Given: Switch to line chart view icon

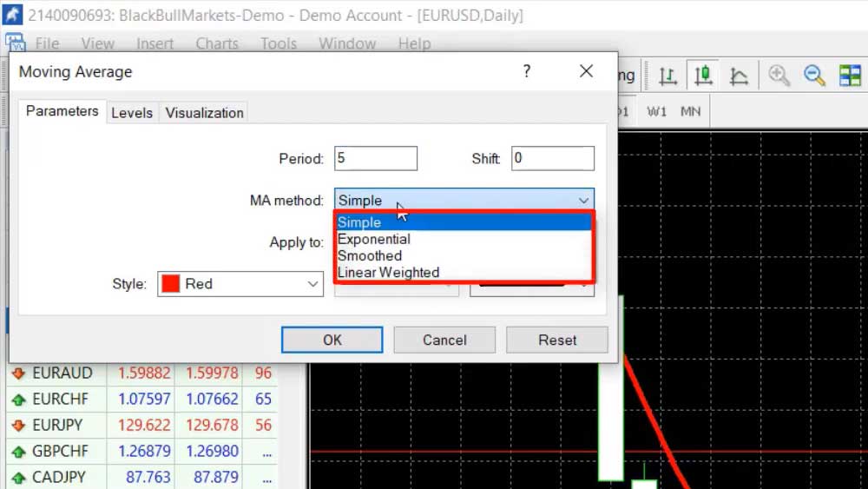Looking at the screenshot, I should (739, 76).
